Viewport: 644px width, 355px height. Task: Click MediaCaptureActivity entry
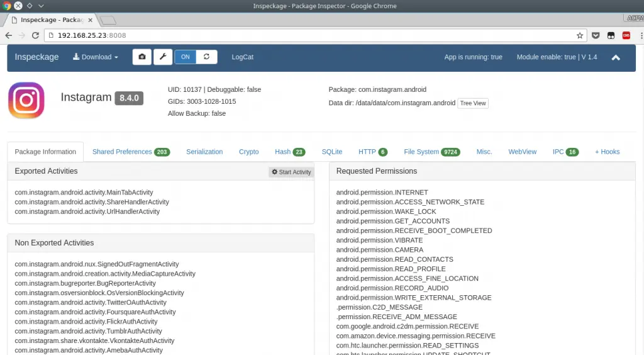[x=105, y=274]
